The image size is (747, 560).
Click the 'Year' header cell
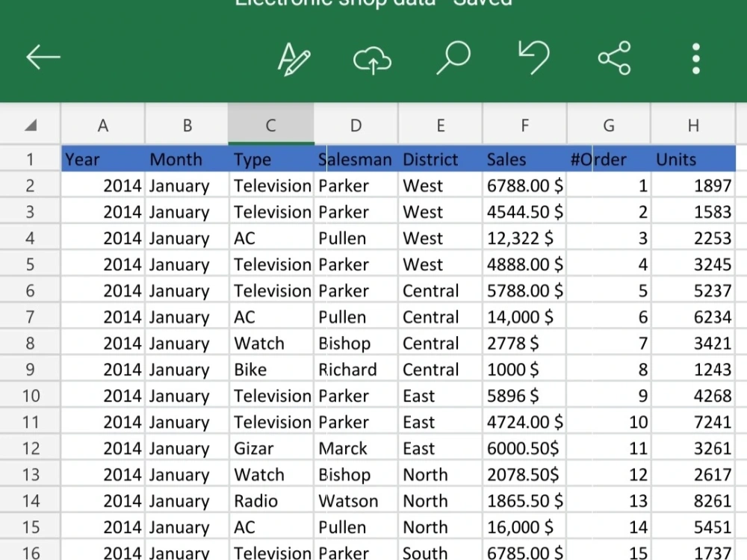pyautogui.click(x=103, y=159)
